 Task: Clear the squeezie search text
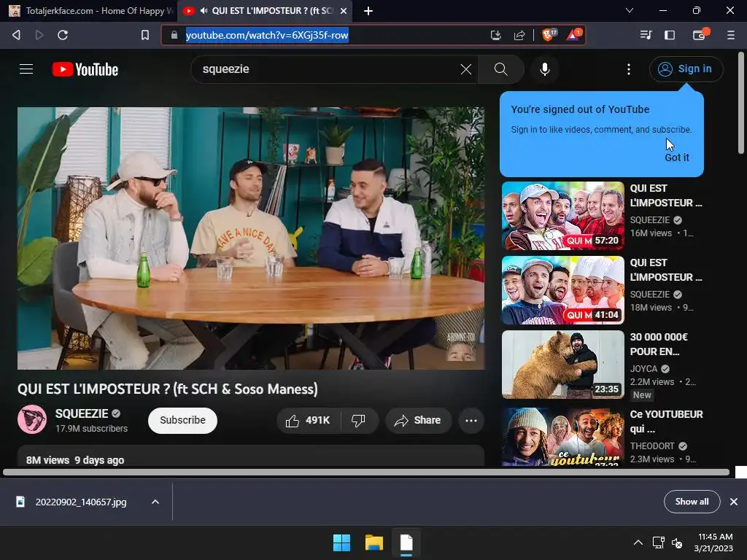(466, 69)
